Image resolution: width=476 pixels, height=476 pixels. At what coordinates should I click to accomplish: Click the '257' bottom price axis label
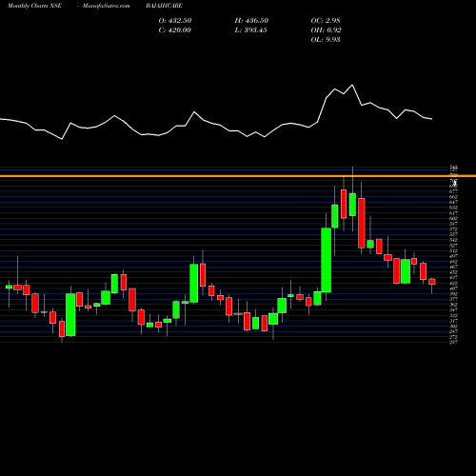(453, 342)
